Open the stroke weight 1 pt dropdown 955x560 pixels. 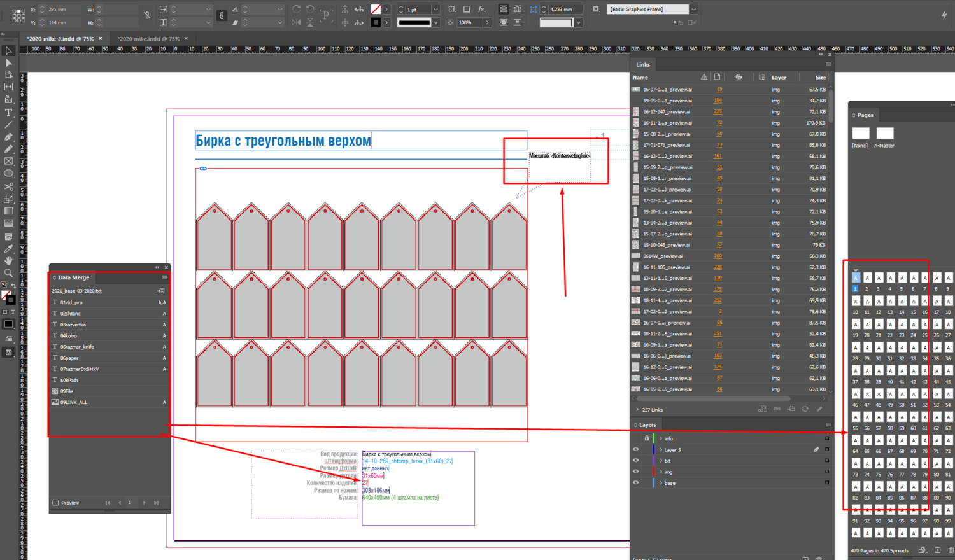435,10
